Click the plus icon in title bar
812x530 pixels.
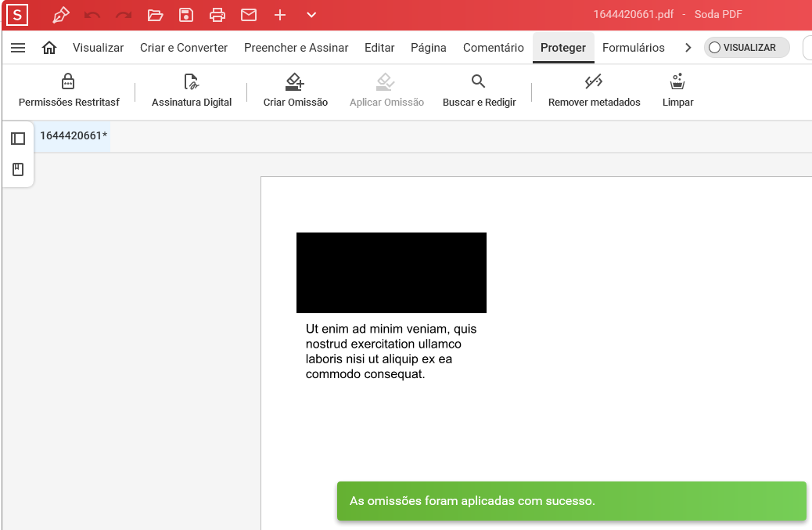[x=279, y=15]
